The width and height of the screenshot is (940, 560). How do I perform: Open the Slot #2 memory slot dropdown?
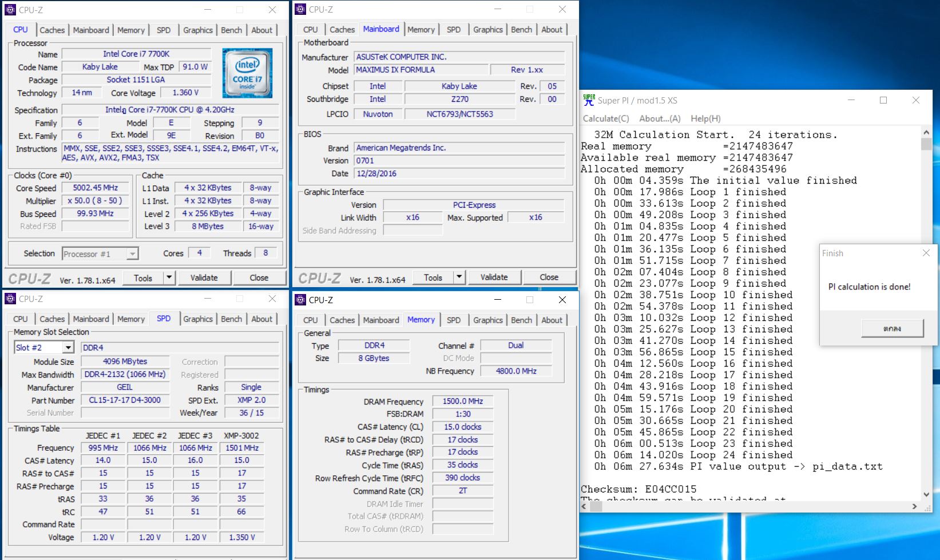[x=68, y=347]
